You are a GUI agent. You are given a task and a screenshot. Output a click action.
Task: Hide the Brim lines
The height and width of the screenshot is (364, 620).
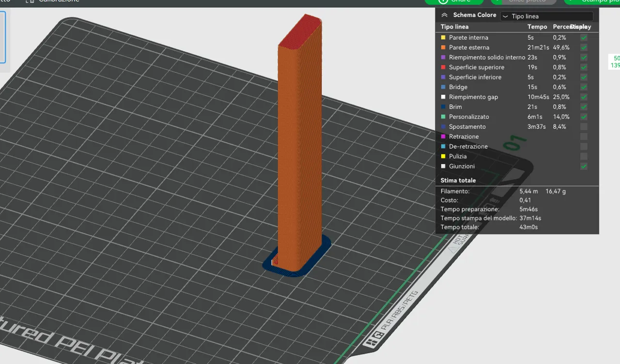584,107
